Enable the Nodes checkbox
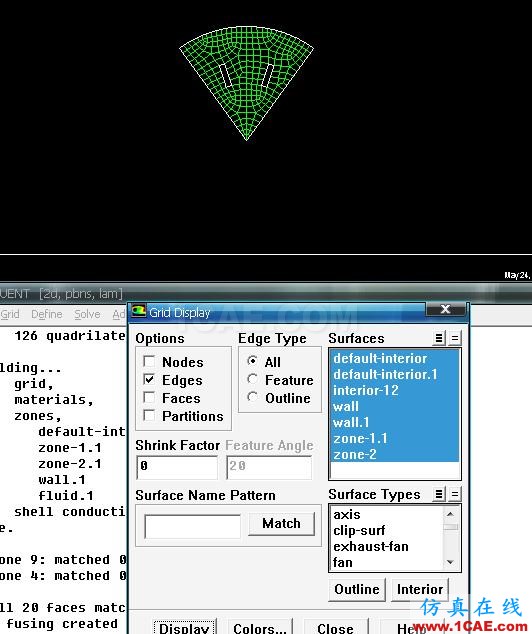Screen dimensions: 532x634 (149, 361)
